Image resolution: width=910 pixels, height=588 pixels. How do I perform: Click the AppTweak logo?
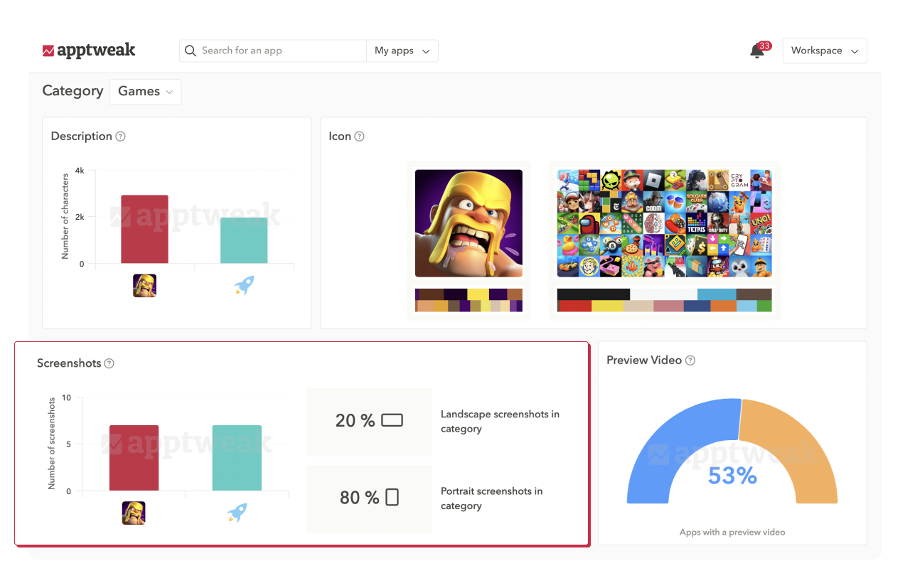click(x=89, y=50)
